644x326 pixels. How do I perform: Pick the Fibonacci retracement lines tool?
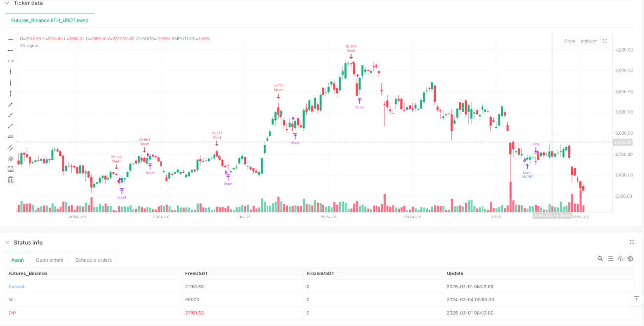[x=10, y=169]
